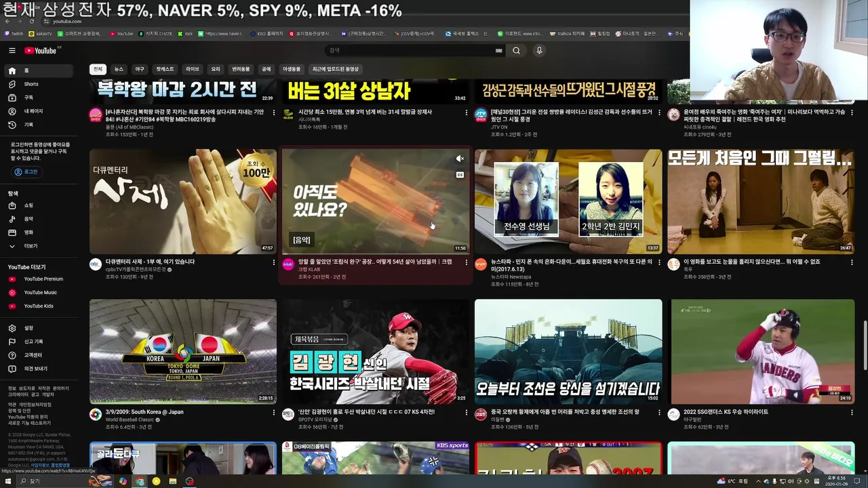Open 설정 settings in sidebar
The image size is (868, 488).
pos(38,328)
